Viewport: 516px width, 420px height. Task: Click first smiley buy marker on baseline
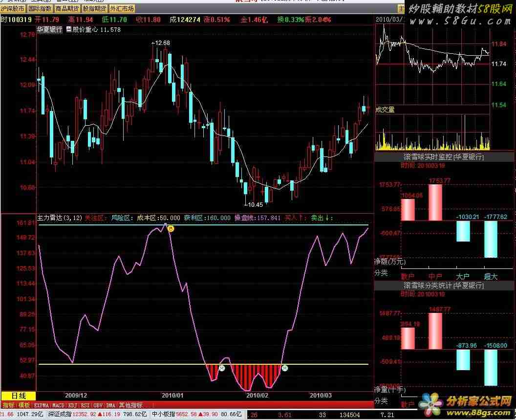pos(222,368)
